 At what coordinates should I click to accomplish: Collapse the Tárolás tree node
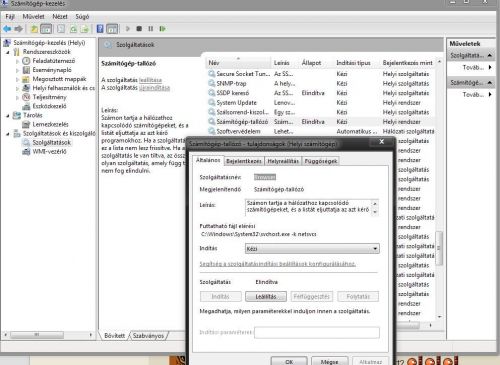(x=8, y=115)
